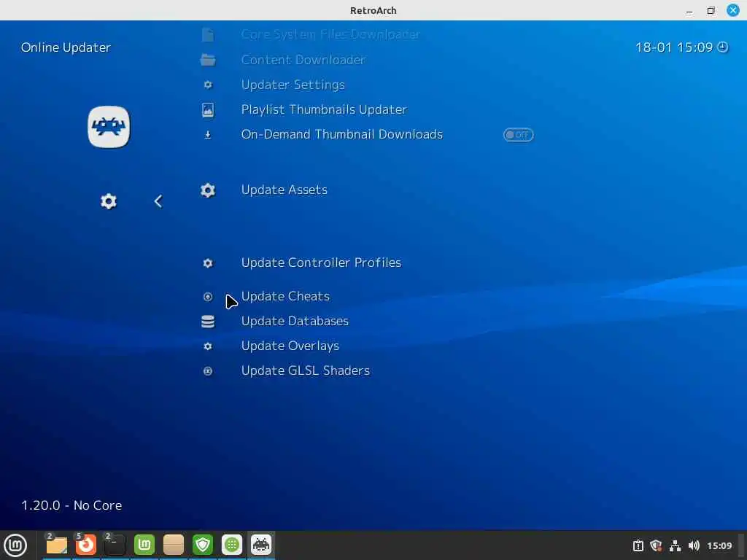Screen dimensions: 747x560
Task: Open Playlist Thumbnails Updater
Action: point(324,109)
